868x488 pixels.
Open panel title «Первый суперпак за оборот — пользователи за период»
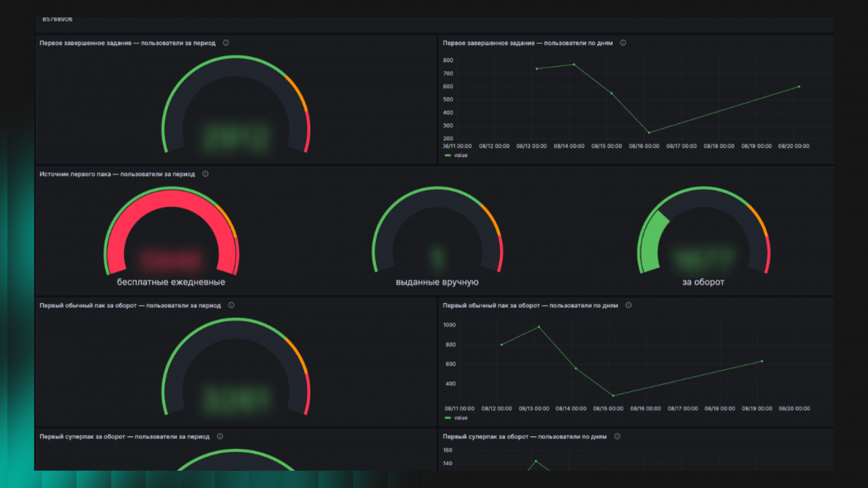point(125,437)
